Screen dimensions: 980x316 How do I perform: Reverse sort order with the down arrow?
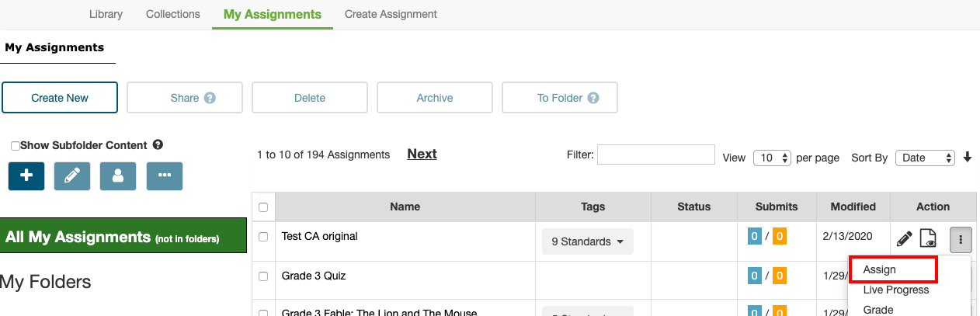968,157
